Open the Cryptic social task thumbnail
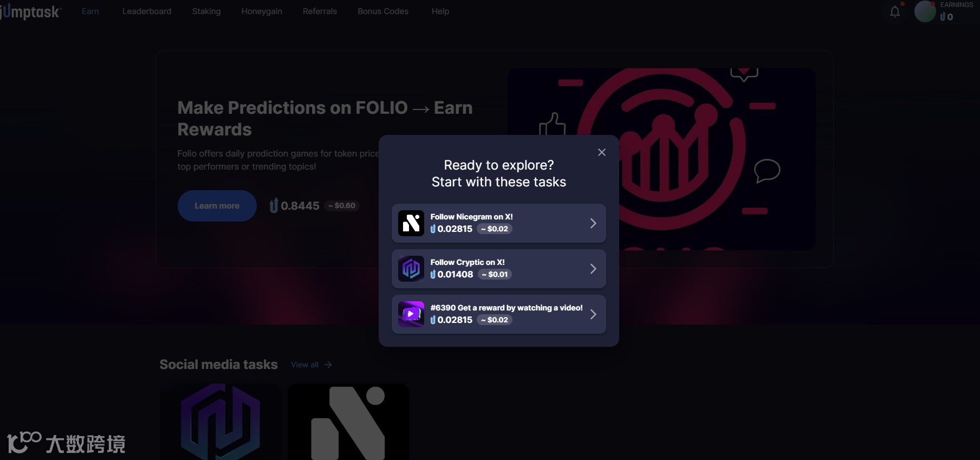 point(220,422)
